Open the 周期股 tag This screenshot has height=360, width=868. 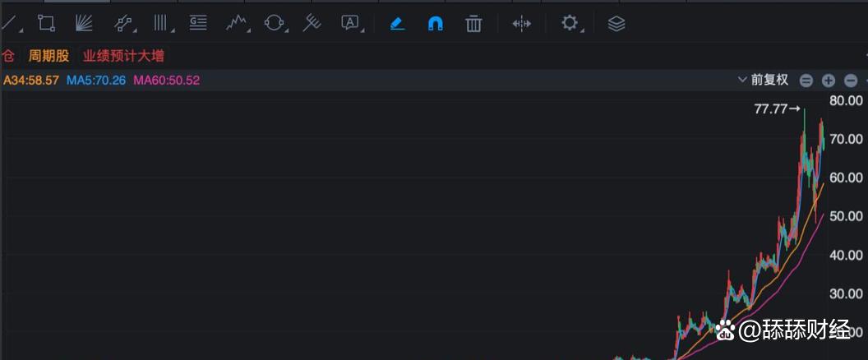[49, 56]
